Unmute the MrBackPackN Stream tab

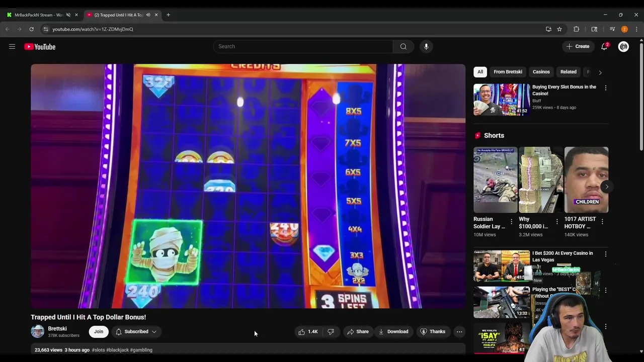68,15
